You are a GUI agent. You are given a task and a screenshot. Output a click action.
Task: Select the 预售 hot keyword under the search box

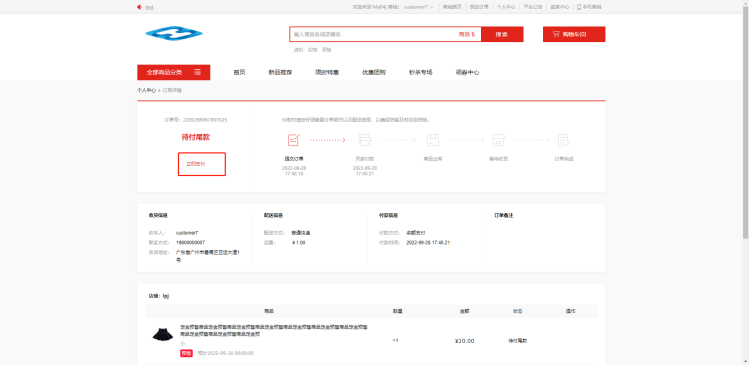(x=326, y=50)
